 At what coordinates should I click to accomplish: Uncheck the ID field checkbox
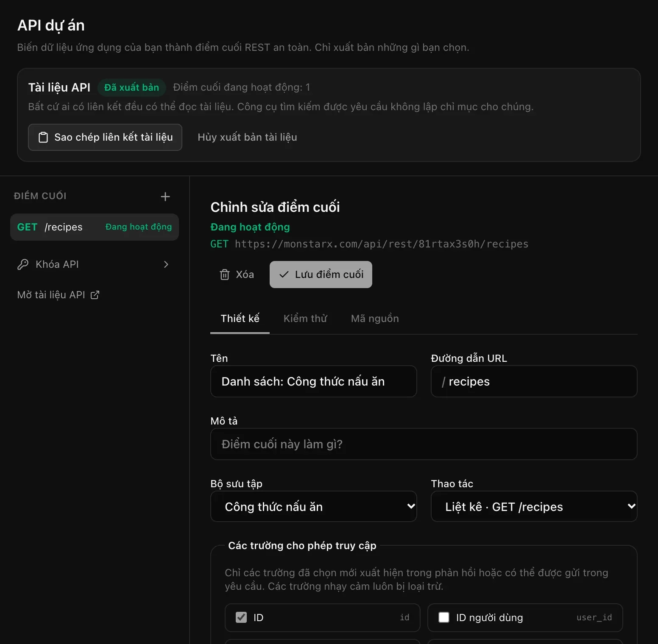(241, 617)
